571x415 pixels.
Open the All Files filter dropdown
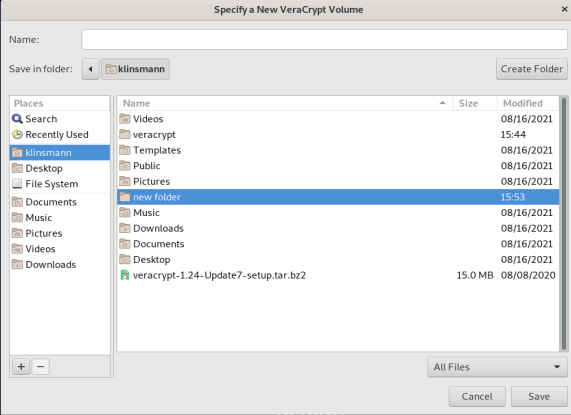pos(497,367)
